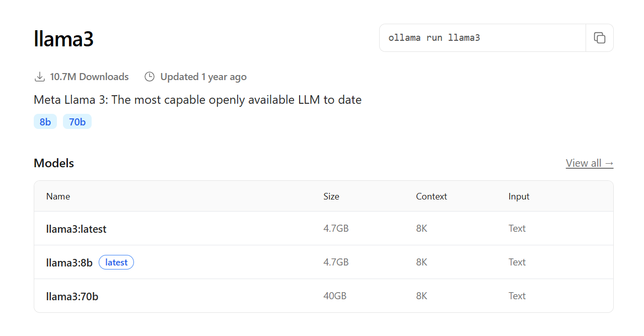
Task: Click the ollama run llama3 command field
Action: [x=482, y=38]
